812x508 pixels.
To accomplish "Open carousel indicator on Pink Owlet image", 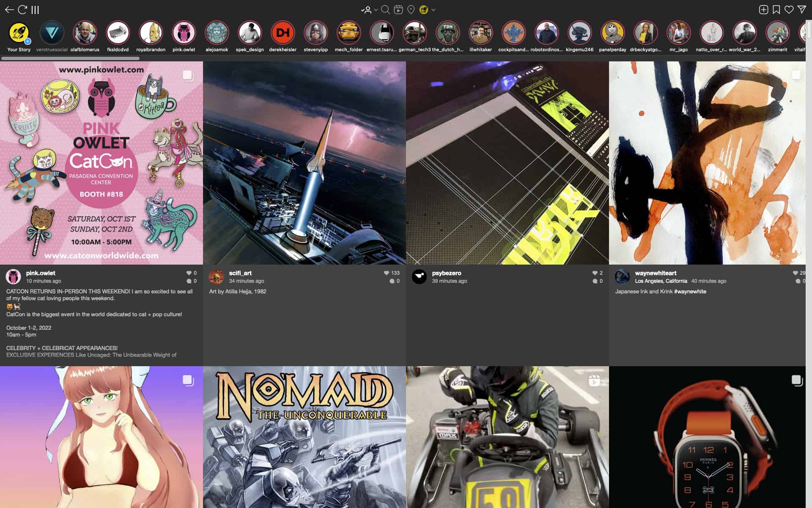I will pos(188,75).
